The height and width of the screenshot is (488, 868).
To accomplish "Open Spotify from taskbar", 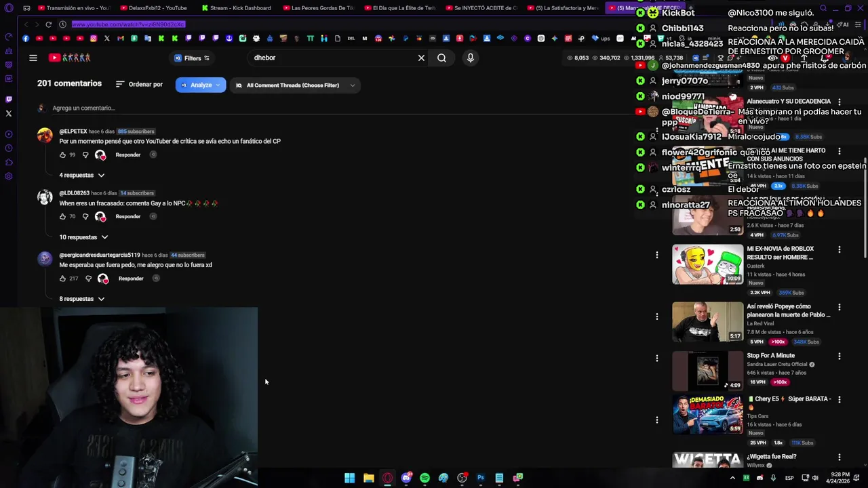I will pyautogui.click(x=425, y=478).
